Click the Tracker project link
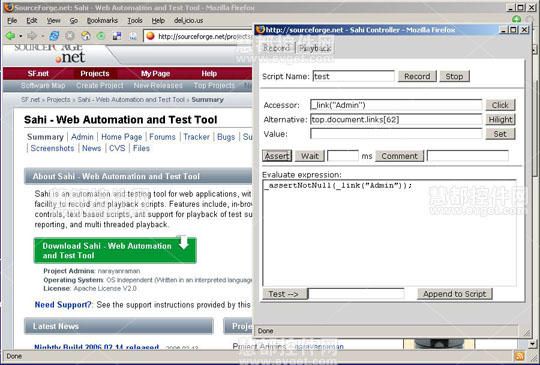The height and width of the screenshot is (365, 540). [x=196, y=137]
